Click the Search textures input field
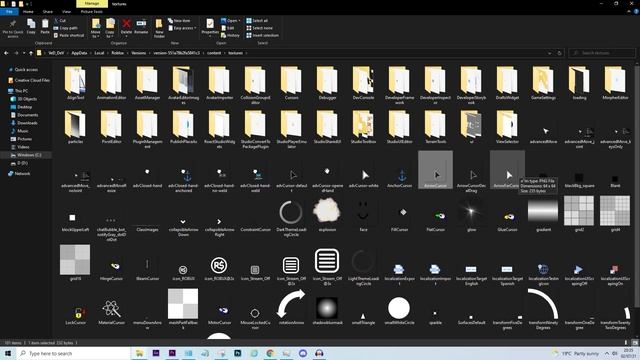Viewport: 640px width, 360px height. click(602, 53)
